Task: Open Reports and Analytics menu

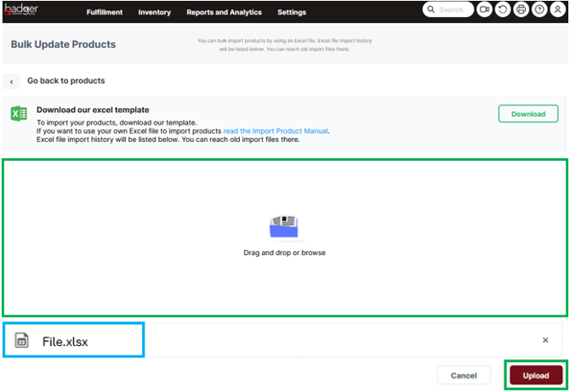Action: coord(224,13)
